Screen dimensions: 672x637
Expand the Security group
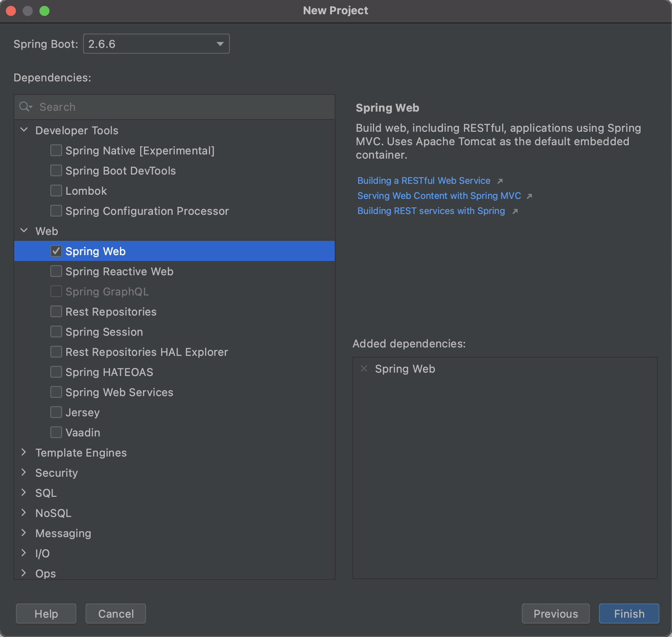pos(24,473)
